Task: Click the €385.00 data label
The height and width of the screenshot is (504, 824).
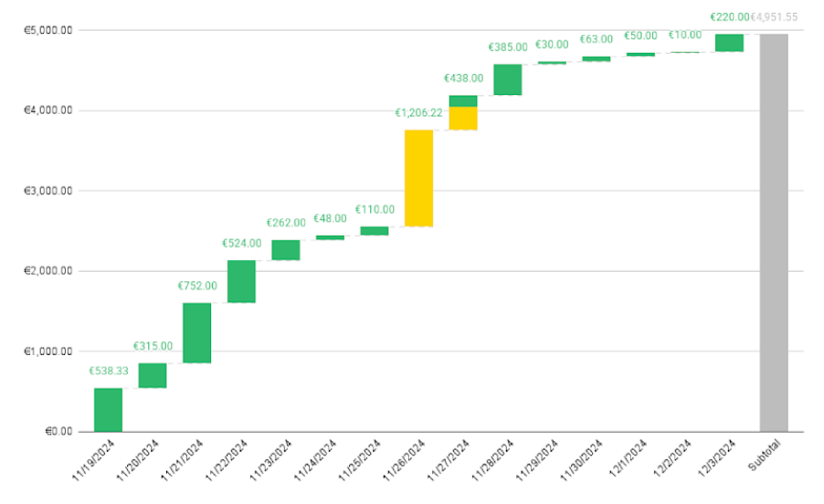Action: click(508, 47)
